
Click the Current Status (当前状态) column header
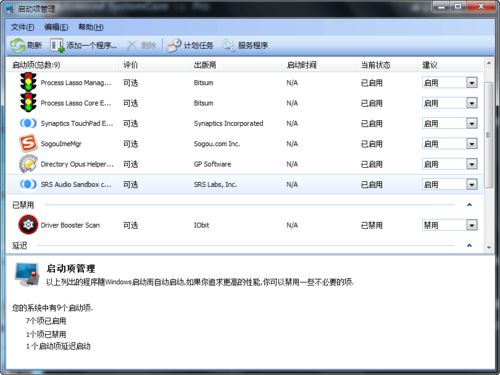pyautogui.click(x=375, y=65)
